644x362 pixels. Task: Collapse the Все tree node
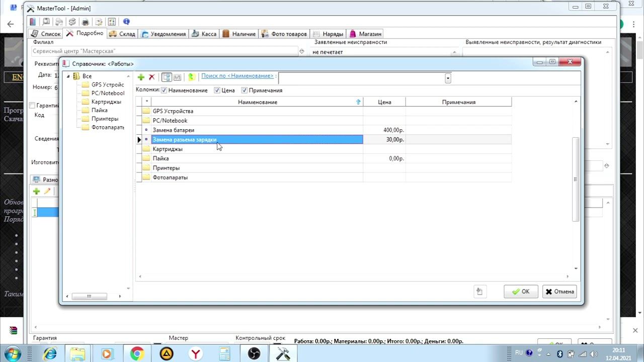point(68,76)
